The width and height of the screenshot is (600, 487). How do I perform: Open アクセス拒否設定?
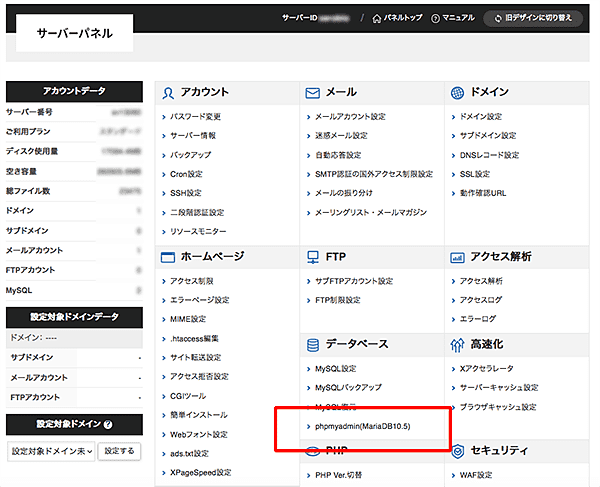pyautogui.click(x=199, y=377)
